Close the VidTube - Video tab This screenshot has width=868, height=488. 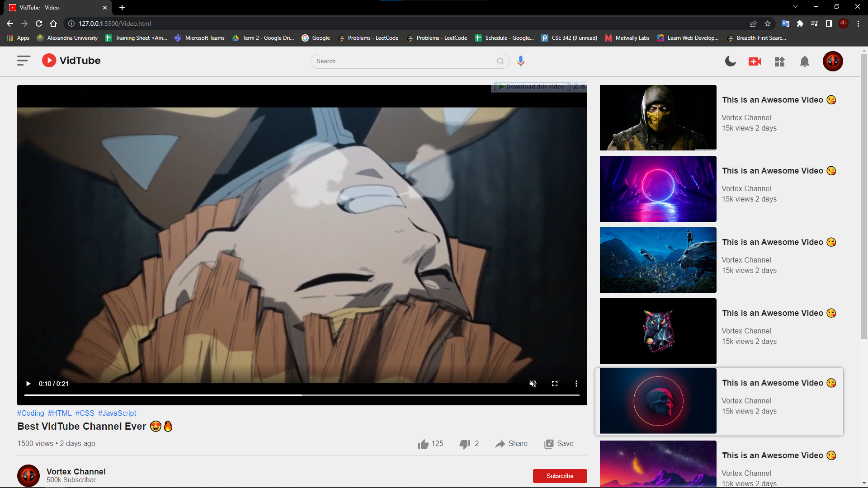pos(105,8)
